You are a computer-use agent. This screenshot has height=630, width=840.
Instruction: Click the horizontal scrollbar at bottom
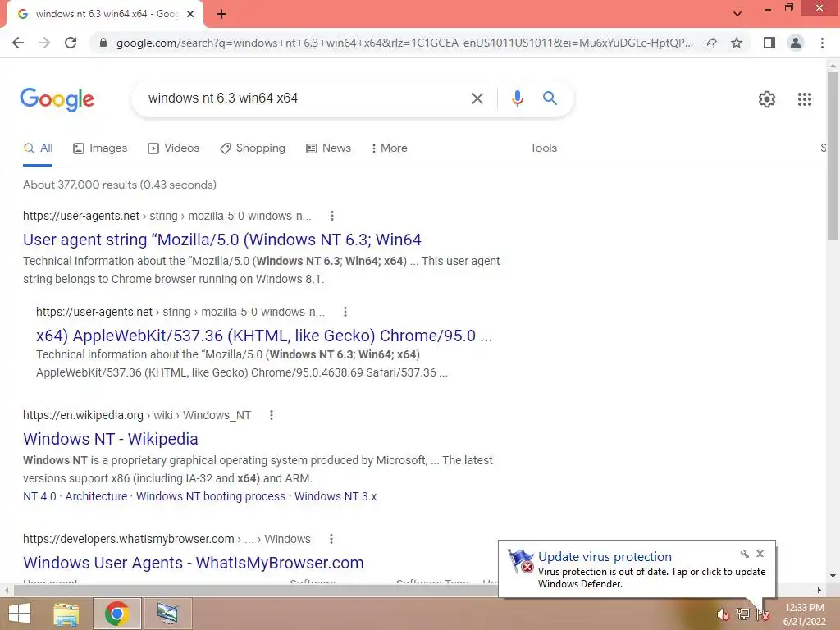pos(254,591)
